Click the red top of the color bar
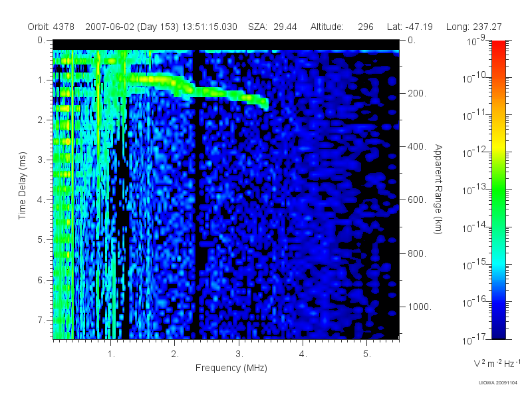 pos(499,46)
